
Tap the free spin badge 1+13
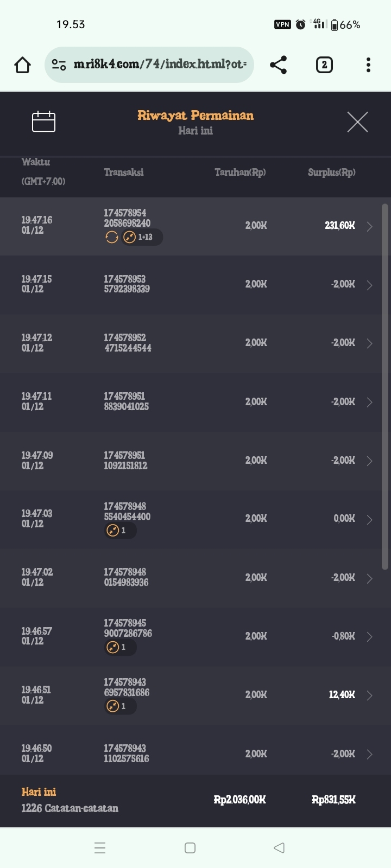pos(142,237)
